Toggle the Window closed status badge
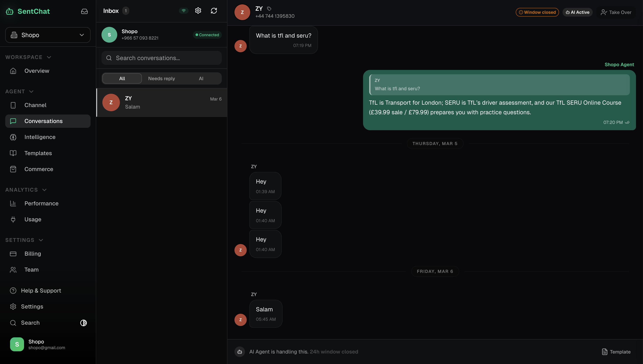Image resolution: width=643 pixels, height=364 pixels. point(537,12)
